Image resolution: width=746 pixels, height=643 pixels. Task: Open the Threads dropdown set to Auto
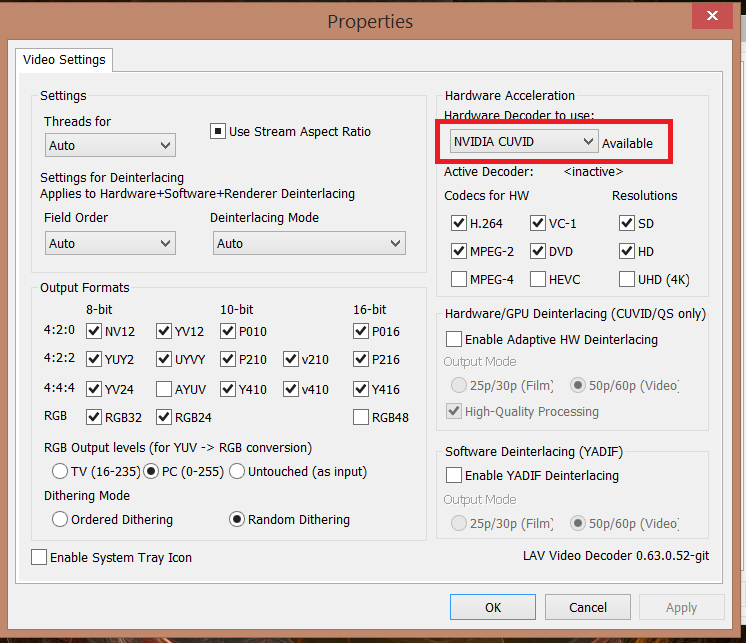pyautogui.click(x=110, y=146)
